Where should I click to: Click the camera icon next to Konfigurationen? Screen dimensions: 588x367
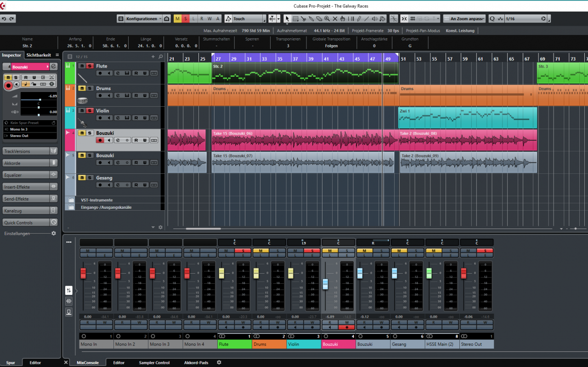(167, 19)
